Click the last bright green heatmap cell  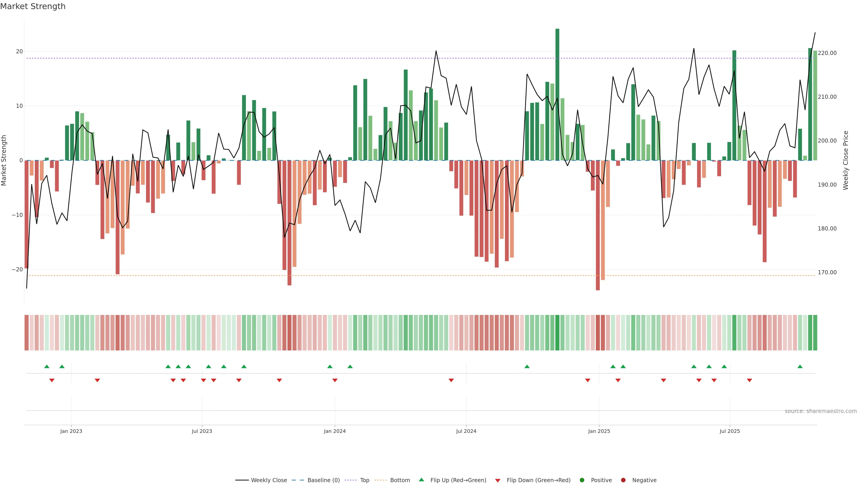click(815, 332)
